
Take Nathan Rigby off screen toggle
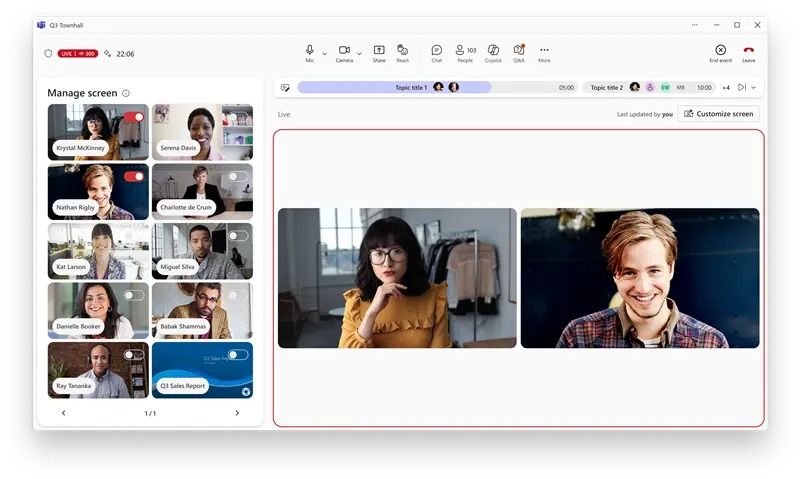pos(134,176)
